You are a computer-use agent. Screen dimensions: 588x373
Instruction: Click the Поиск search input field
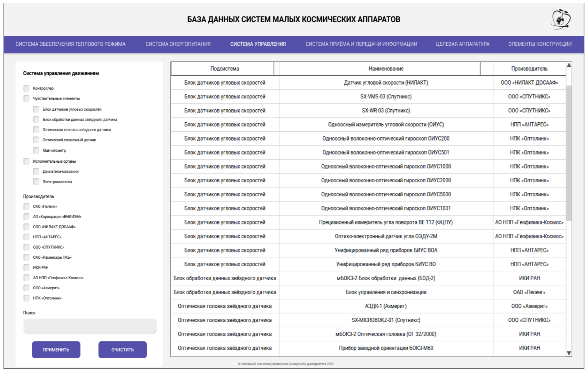[90, 326]
